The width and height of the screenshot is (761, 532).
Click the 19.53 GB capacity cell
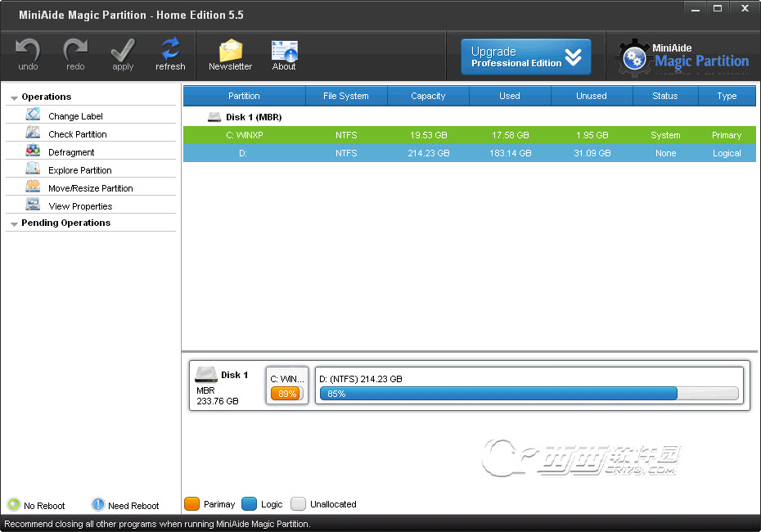point(429,135)
